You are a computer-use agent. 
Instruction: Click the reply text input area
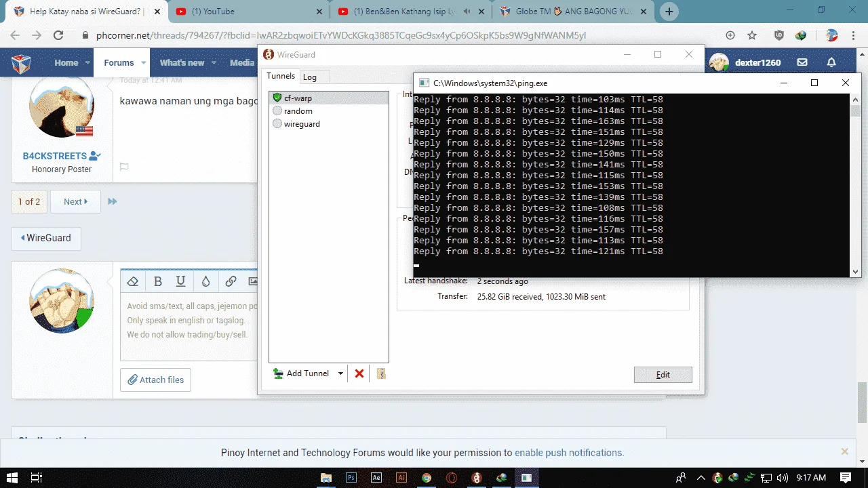point(189,327)
